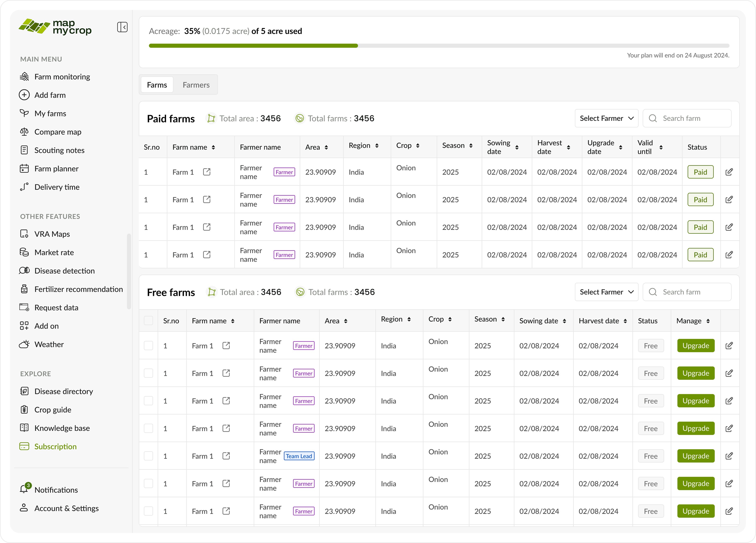Click acreage usage progress bar

click(439, 46)
